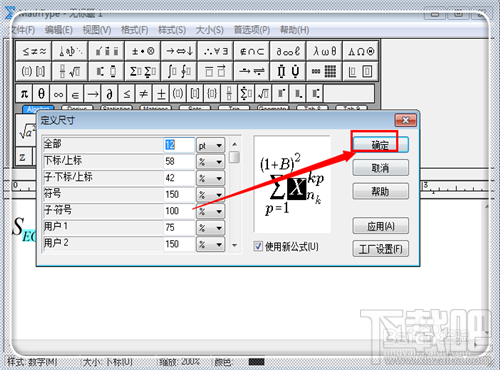Click the 确定 button

pos(380,145)
